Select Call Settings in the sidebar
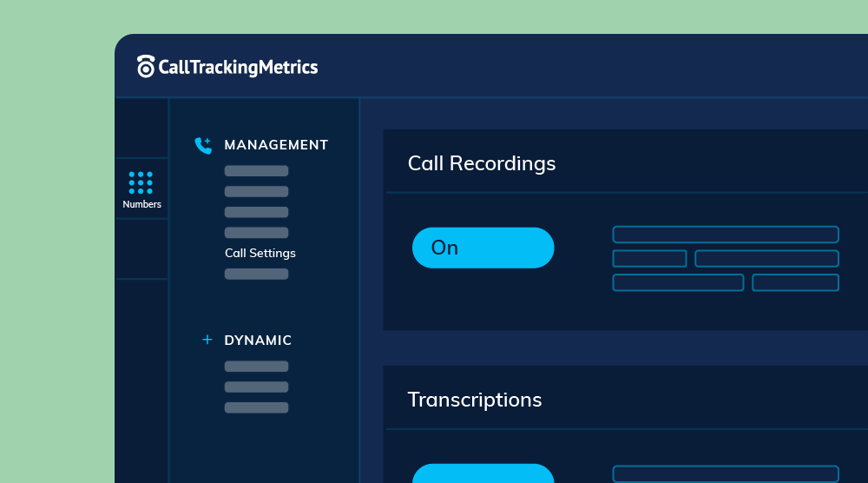 click(x=260, y=254)
